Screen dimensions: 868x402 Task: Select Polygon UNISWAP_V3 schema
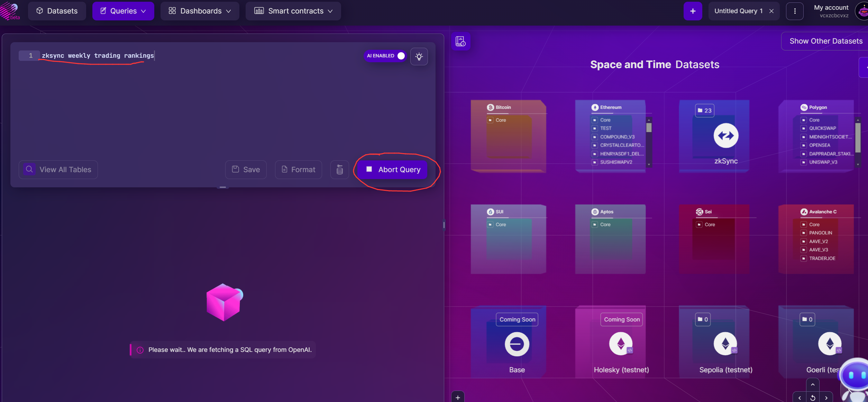pyautogui.click(x=820, y=162)
